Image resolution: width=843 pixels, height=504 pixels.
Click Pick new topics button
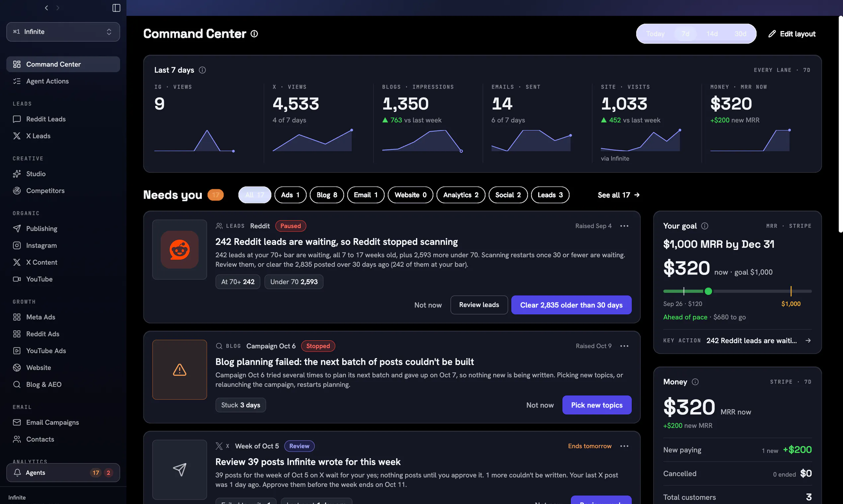pos(596,405)
